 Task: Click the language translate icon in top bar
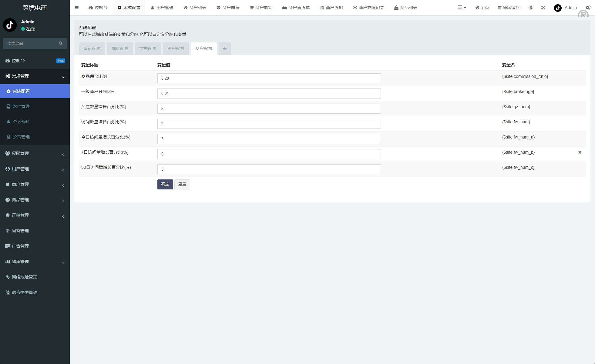pyautogui.click(x=530, y=8)
